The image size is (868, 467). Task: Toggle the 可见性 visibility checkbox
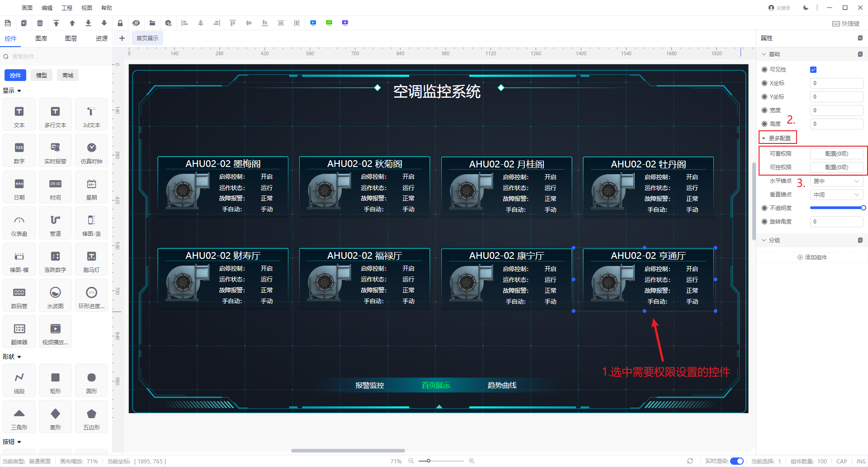tap(813, 70)
